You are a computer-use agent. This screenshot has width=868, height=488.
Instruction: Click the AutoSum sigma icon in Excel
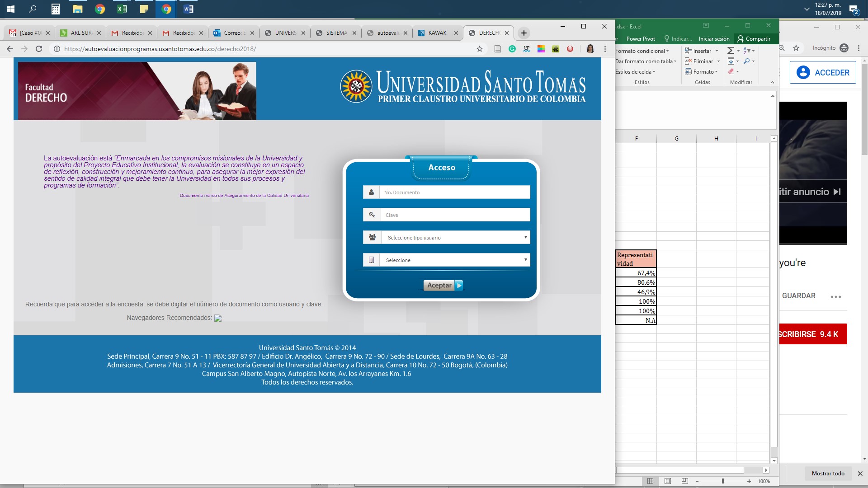[x=731, y=51]
